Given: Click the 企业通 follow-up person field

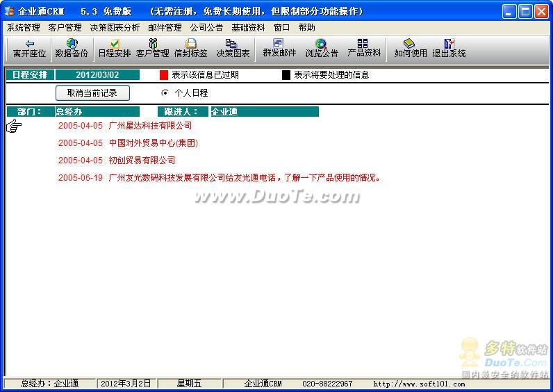Looking at the screenshot, I should click(x=265, y=111).
